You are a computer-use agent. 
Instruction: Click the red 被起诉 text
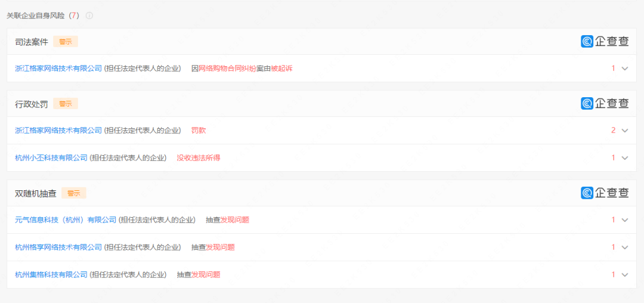pyautogui.click(x=281, y=69)
